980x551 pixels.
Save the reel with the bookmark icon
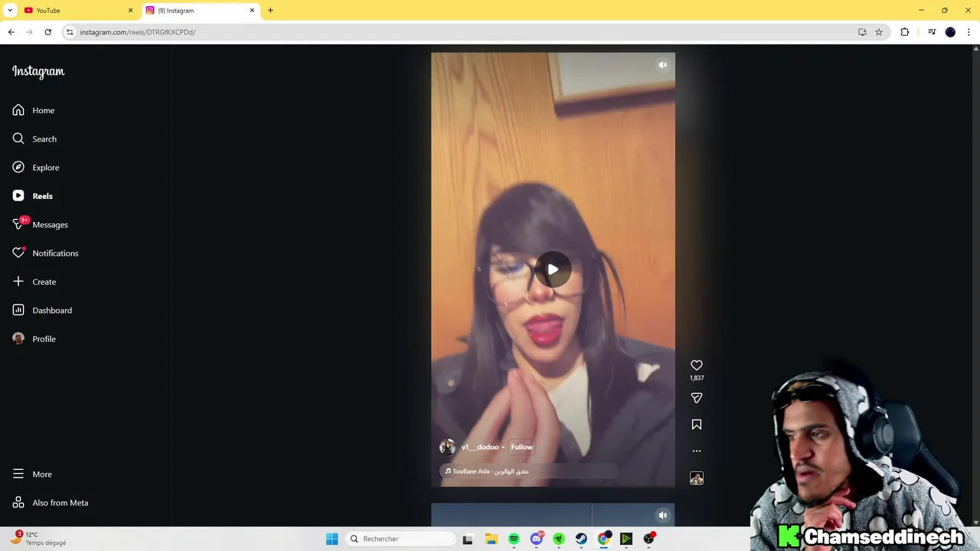click(697, 425)
